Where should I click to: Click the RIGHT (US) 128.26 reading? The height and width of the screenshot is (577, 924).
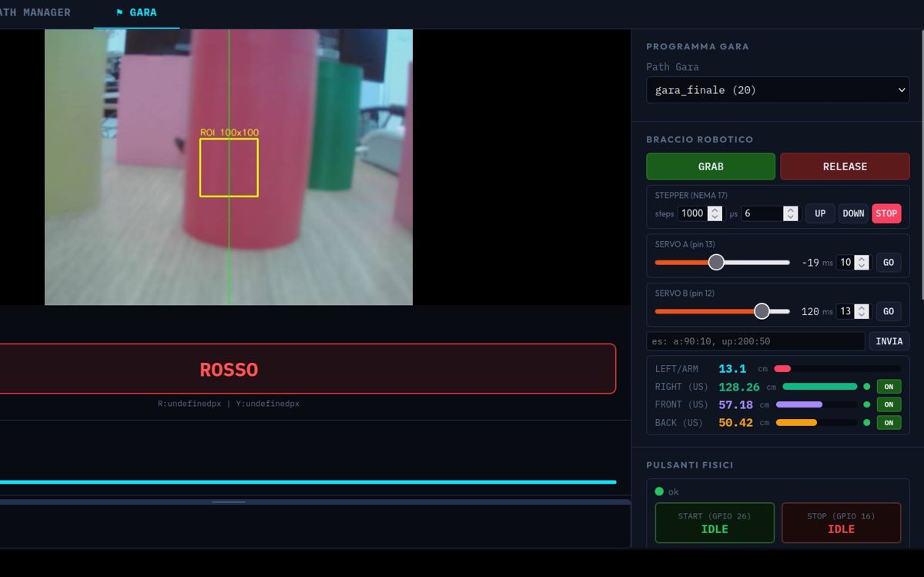coord(739,387)
